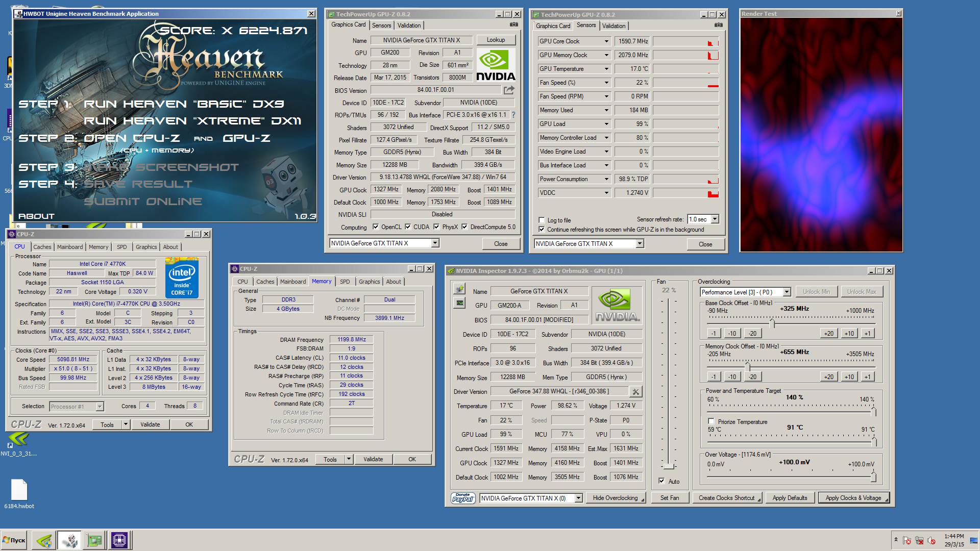Image resolution: width=980 pixels, height=551 pixels.
Task: Toggle the DirectCompute 5.0 checkbox
Action: click(464, 227)
